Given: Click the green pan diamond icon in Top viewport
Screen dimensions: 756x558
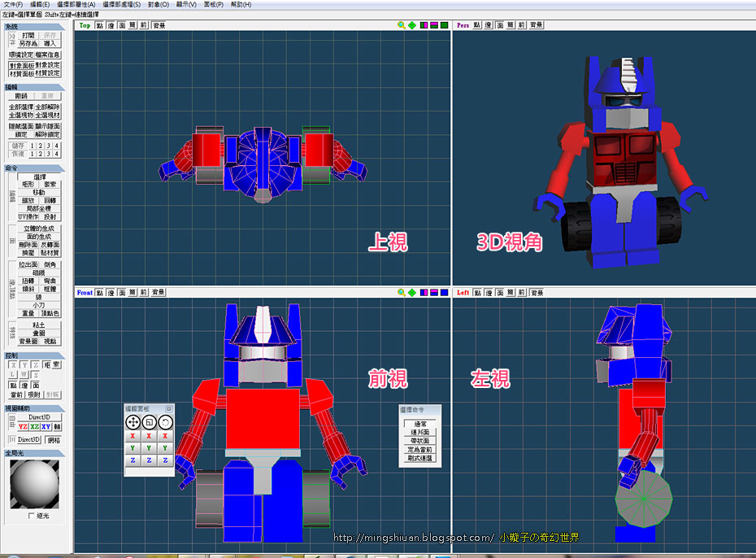Looking at the screenshot, I should pos(412,25).
